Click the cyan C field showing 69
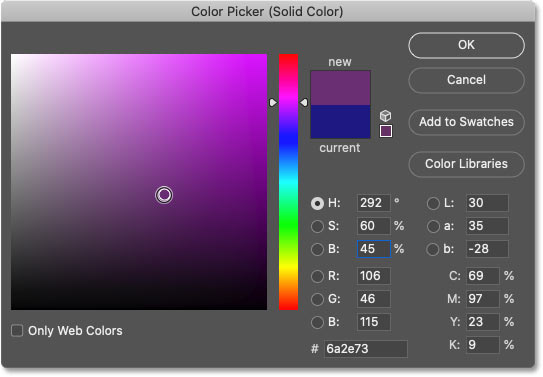 click(x=483, y=276)
